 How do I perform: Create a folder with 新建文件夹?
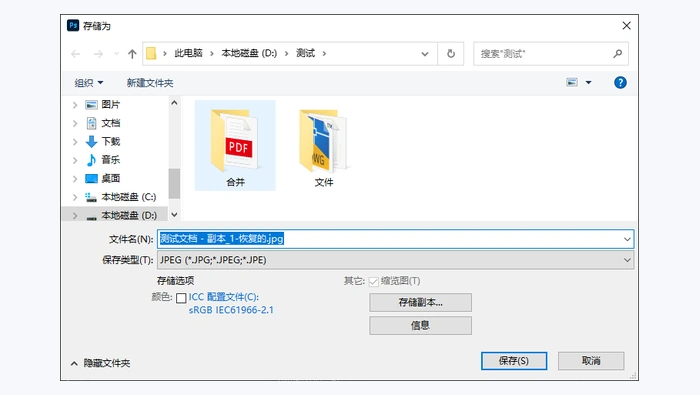tap(150, 83)
